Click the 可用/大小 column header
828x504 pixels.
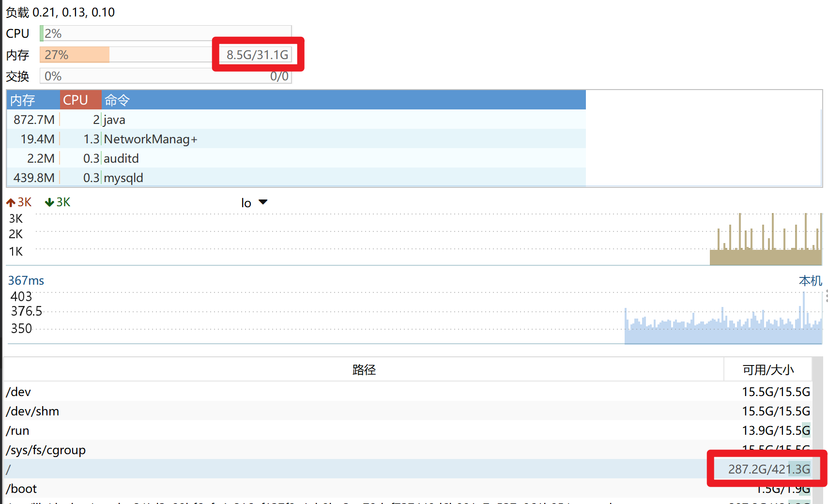click(x=768, y=370)
